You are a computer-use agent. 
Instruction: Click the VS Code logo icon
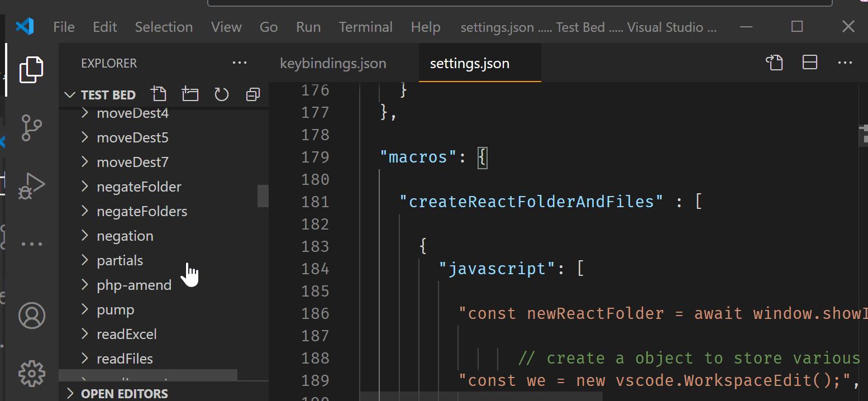pyautogui.click(x=25, y=26)
